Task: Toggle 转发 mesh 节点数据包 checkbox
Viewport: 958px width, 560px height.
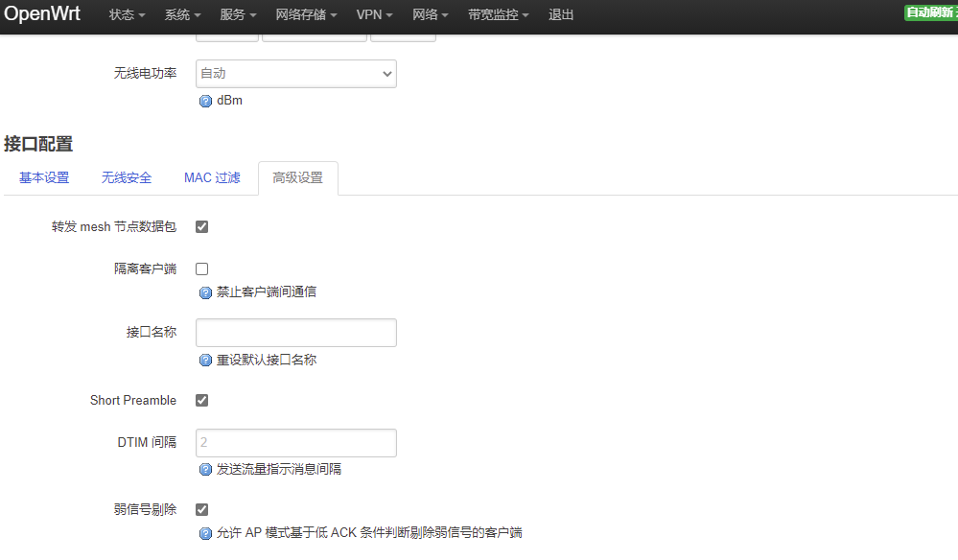Action: [201, 226]
